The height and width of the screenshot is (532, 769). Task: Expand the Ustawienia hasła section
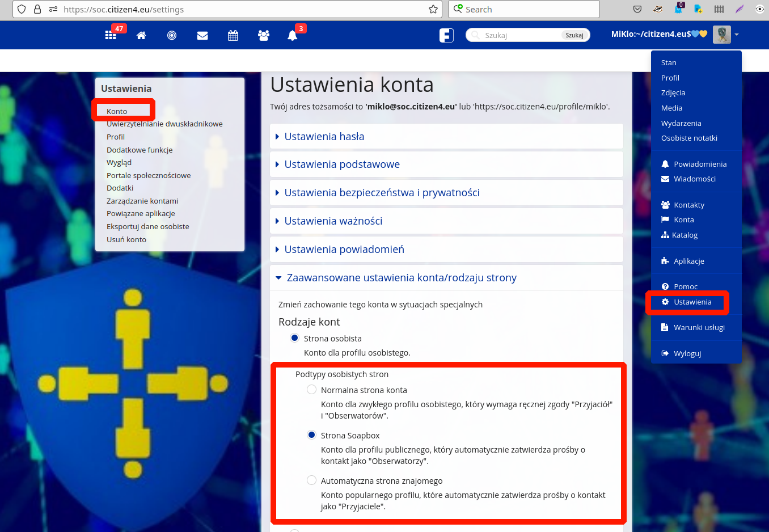(x=324, y=137)
